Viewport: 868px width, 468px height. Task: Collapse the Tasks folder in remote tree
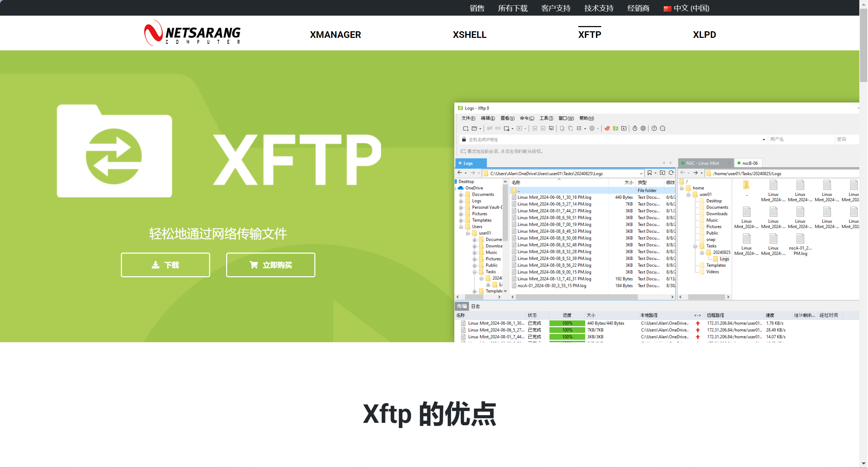tap(695, 246)
